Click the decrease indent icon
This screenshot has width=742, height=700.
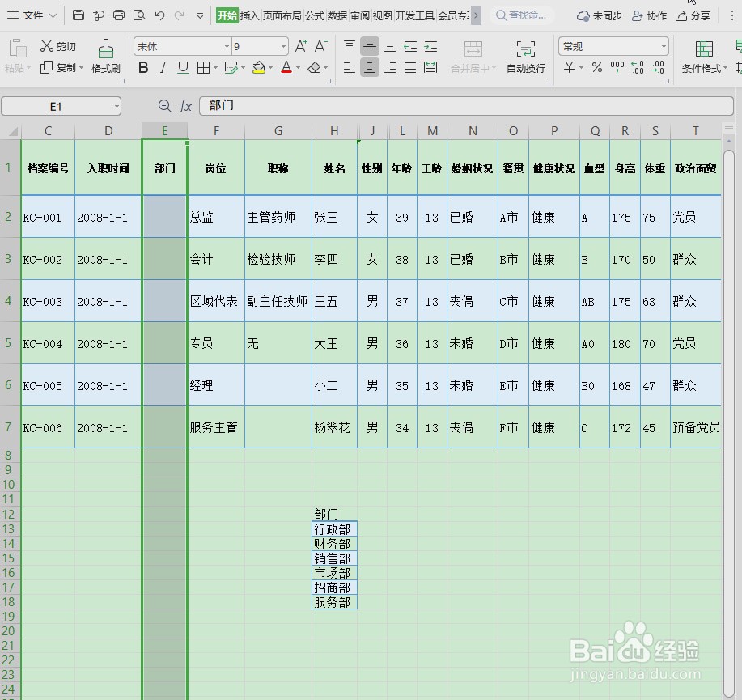point(410,46)
